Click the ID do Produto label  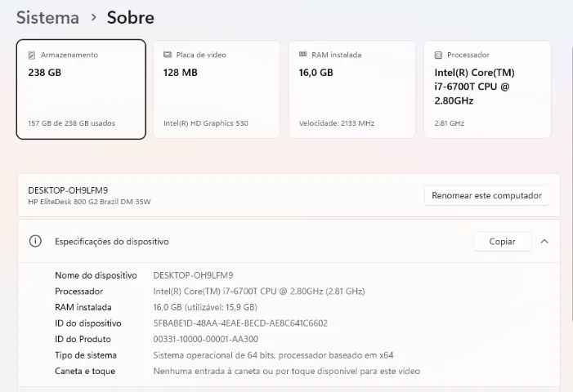point(83,339)
